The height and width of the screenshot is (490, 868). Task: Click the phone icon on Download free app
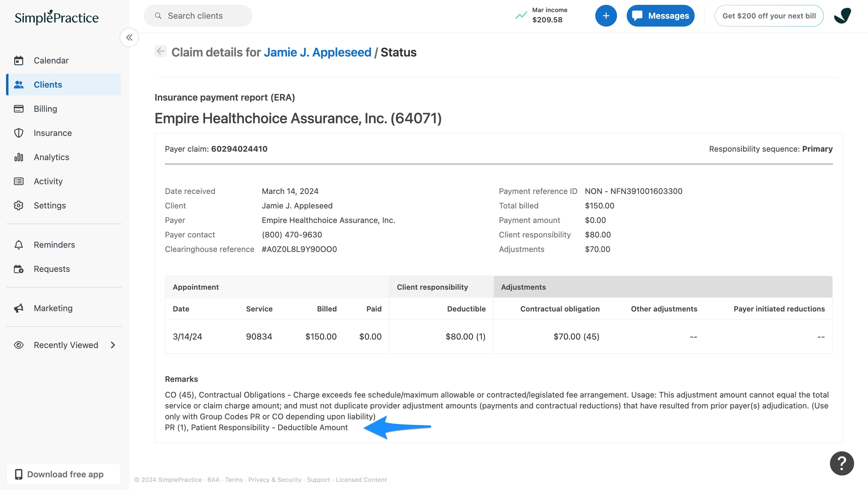19,474
